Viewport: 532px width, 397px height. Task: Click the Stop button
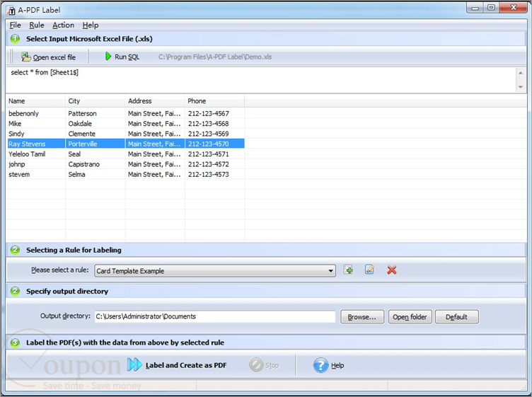(264, 365)
